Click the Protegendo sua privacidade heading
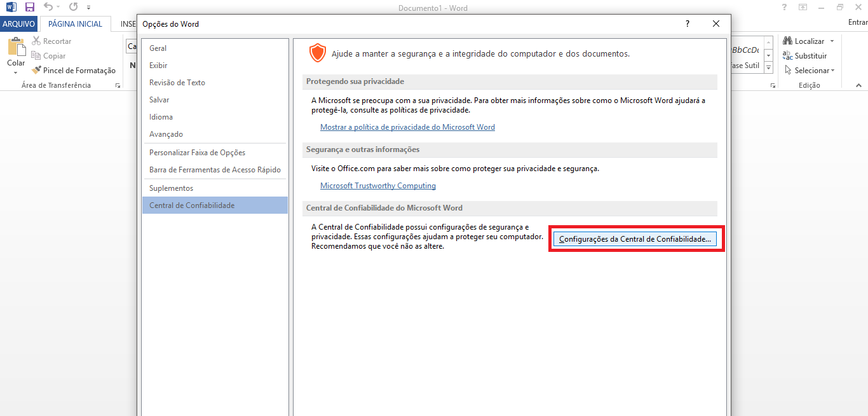Screen dimensions: 868x416 (x=355, y=81)
